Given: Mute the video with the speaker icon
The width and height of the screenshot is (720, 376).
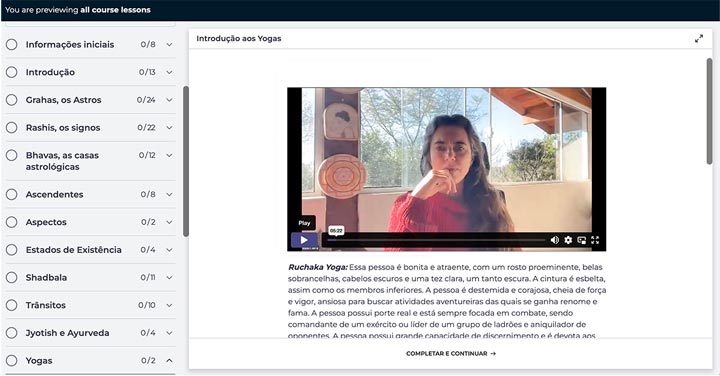Looking at the screenshot, I should point(555,240).
